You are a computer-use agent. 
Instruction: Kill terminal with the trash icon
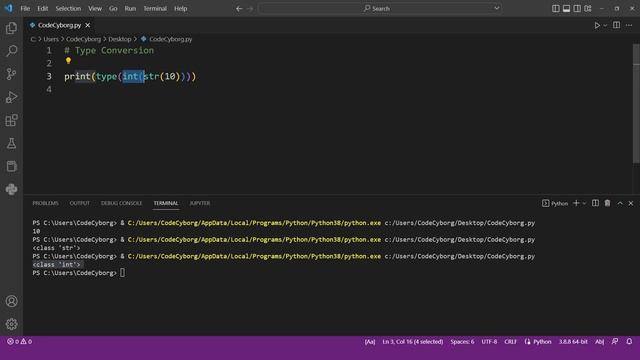607,203
